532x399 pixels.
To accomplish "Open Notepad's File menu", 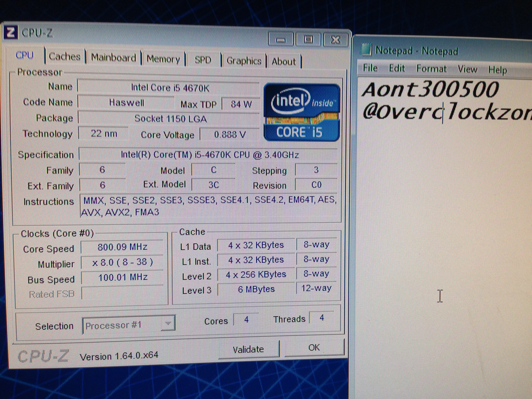I will pyautogui.click(x=370, y=68).
